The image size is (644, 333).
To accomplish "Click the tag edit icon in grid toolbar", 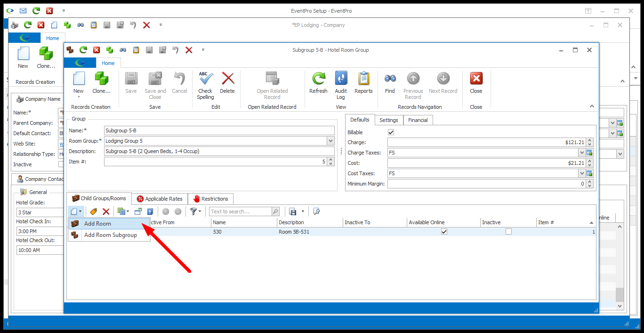I will point(94,211).
